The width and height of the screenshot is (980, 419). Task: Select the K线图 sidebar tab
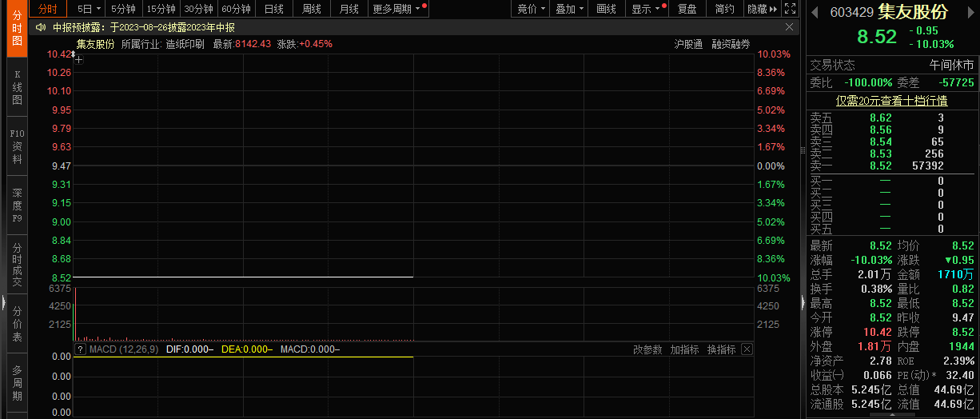(17, 88)
